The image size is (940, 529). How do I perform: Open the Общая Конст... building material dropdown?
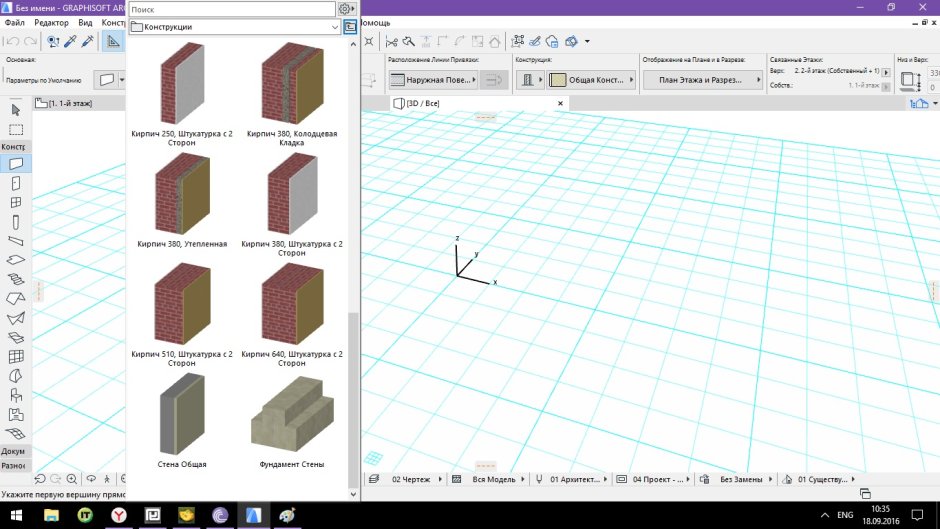point(591,80)
